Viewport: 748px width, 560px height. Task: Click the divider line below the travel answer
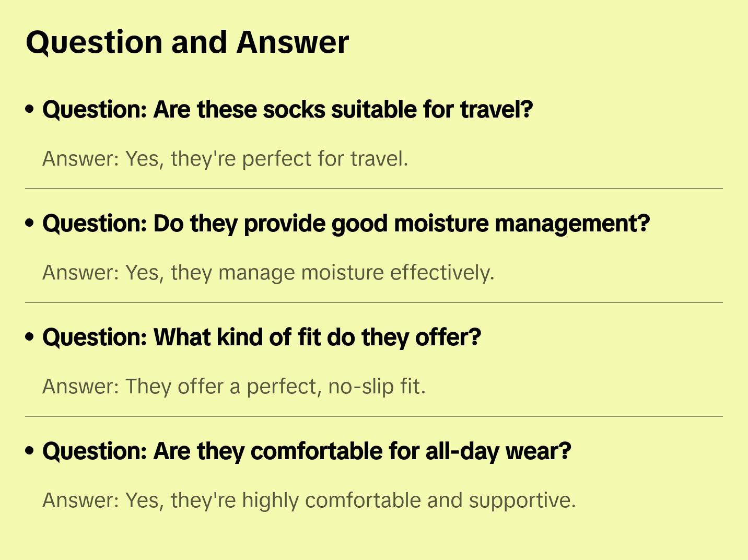click(374, 189)
